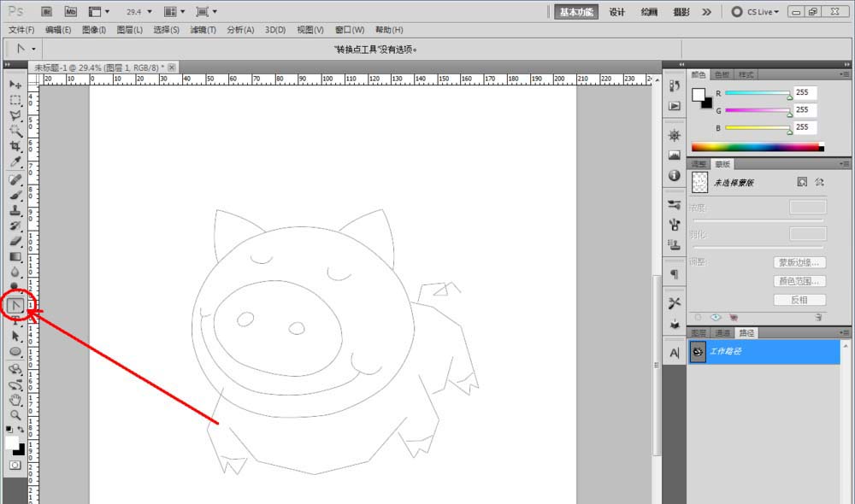The width and height of the screenshot is (855, 504).
Task: Select 工作路径 work path row
Action: [x=764, y=352]
